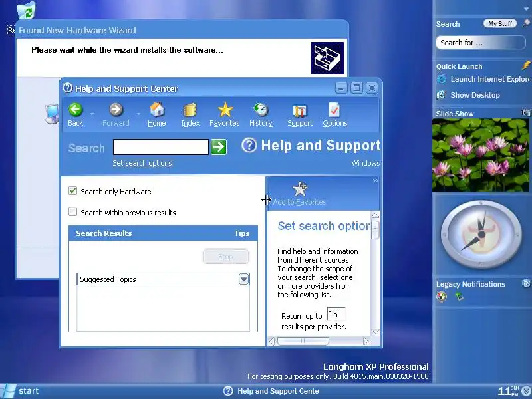Click Help and Support question mark logo
The width and height of the screenshot is (532, 399).
click(249, 145)
